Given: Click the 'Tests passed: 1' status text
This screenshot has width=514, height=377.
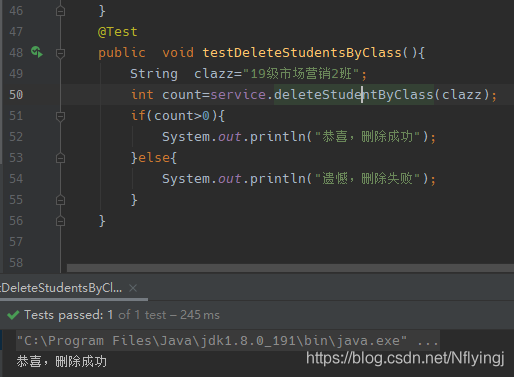Looking at the screenshot, I should coord(69,315).
